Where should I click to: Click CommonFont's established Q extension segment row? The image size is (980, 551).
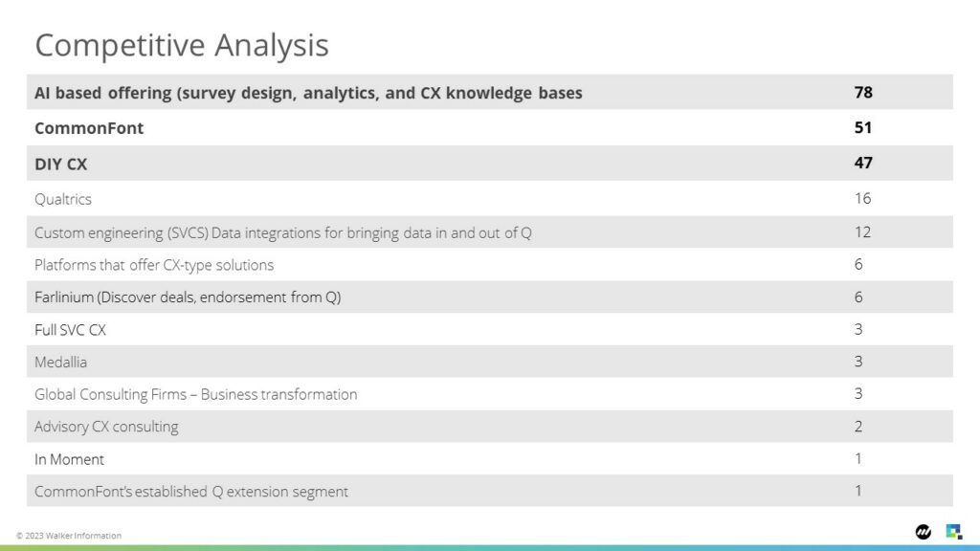489,491
